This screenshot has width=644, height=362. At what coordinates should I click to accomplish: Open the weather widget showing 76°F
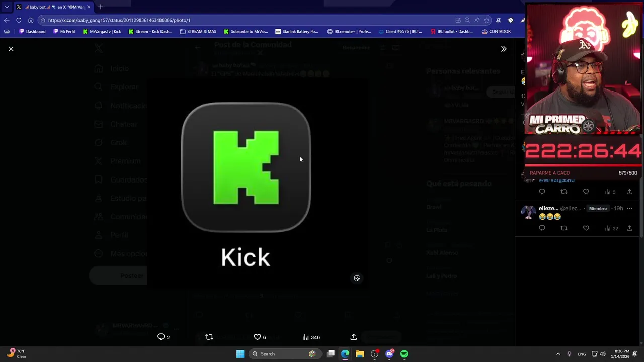[16, 354]
